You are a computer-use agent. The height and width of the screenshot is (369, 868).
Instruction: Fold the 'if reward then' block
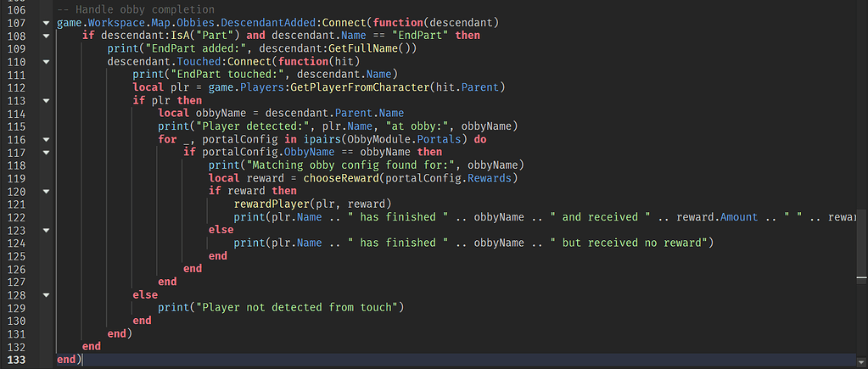[45, 191]
